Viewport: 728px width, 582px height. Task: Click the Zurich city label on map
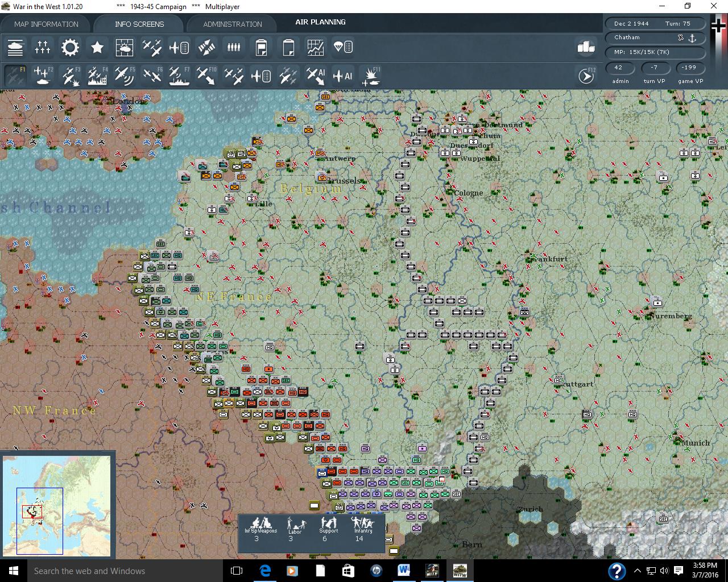[531, 509]
